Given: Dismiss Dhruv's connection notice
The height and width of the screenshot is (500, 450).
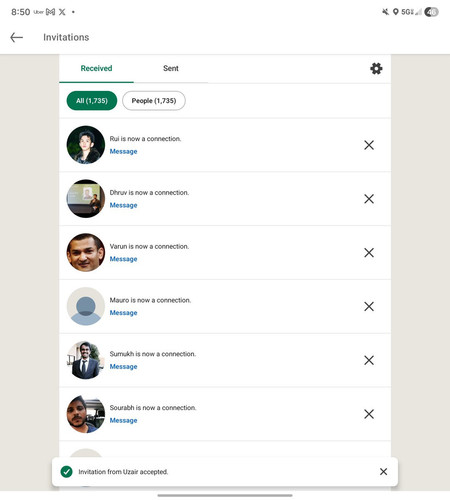Looking at the screenshot, I should (369, 199).
